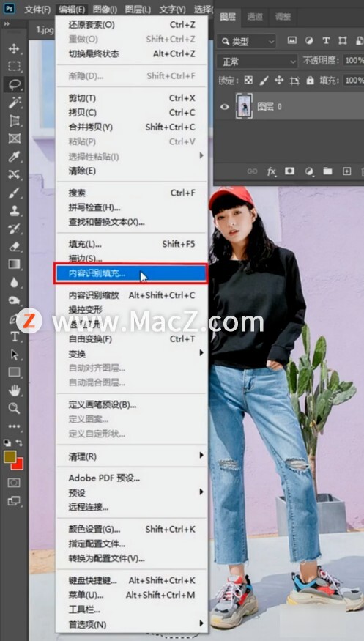Select the Rectangular Marquee tool
364x641 pixels.
point(14,66)
